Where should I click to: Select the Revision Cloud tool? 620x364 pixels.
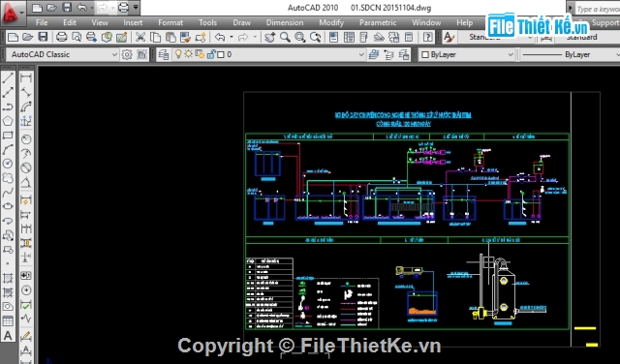8,178
